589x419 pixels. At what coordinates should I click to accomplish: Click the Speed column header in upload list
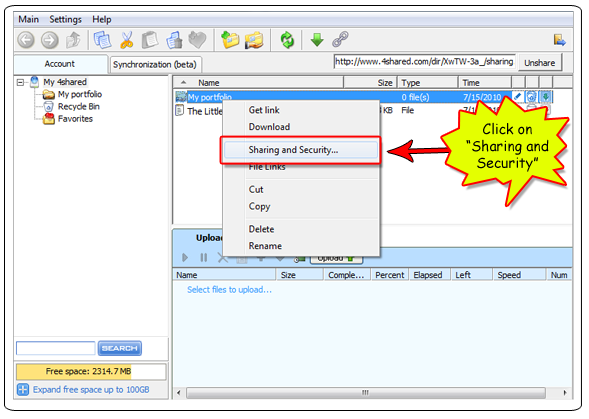tap(519, 275)
